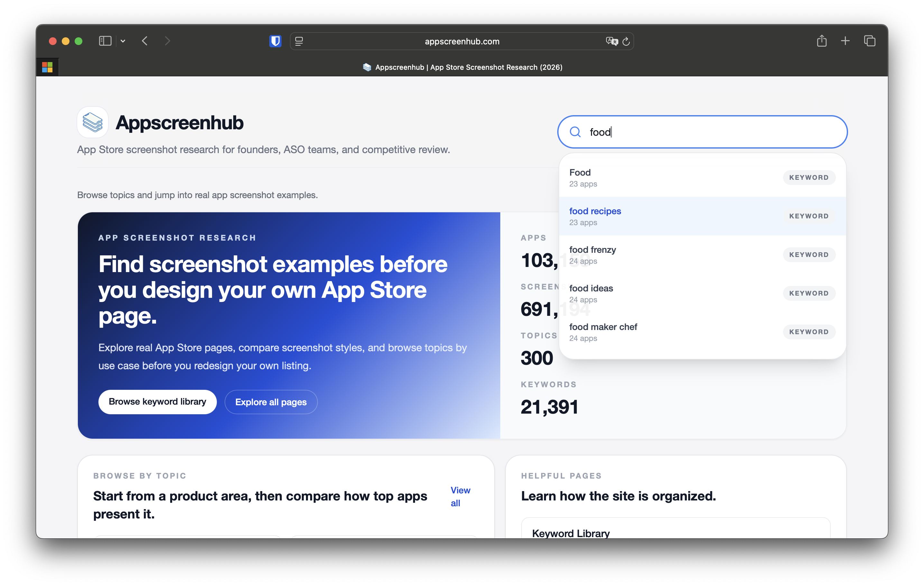
Task: Show all tabs via the tab overview icon
Action: 870,41
